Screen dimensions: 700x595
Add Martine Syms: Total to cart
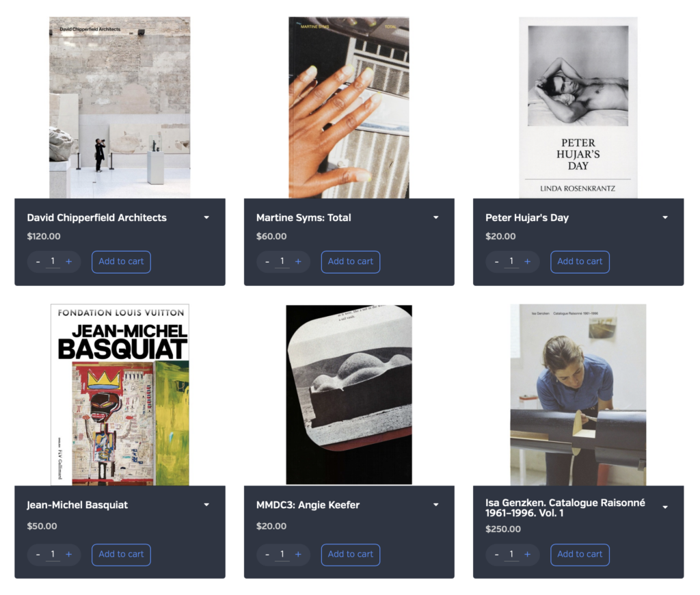point(351,262)
